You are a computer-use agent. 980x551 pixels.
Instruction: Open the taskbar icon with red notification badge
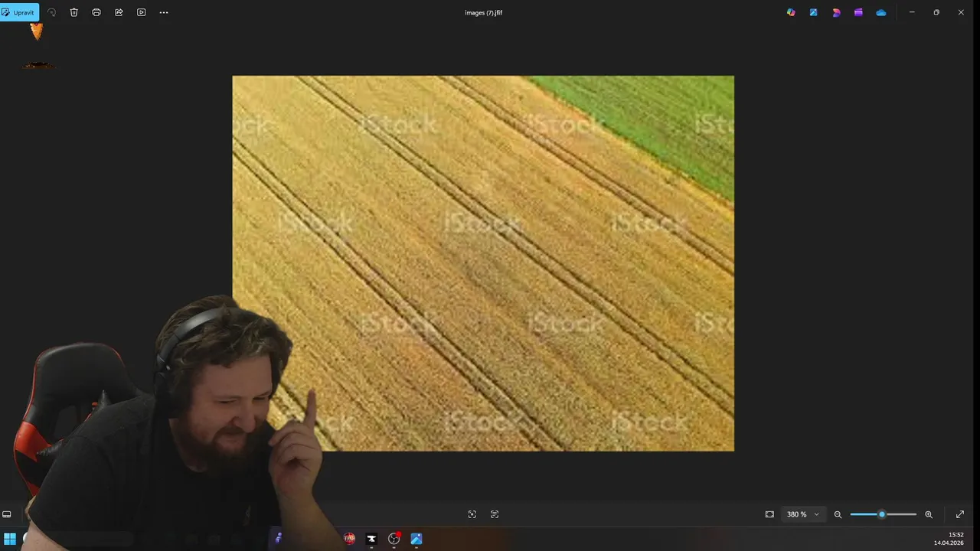[394, 539]
